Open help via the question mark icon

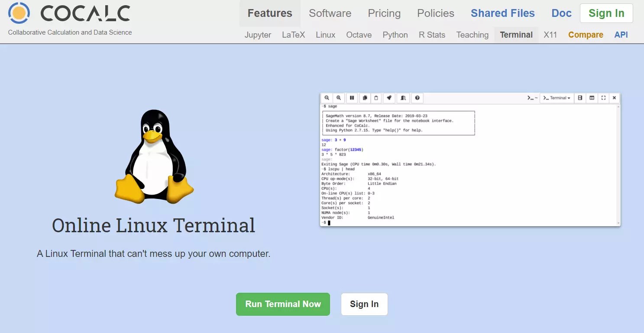[x=417, y=98]
